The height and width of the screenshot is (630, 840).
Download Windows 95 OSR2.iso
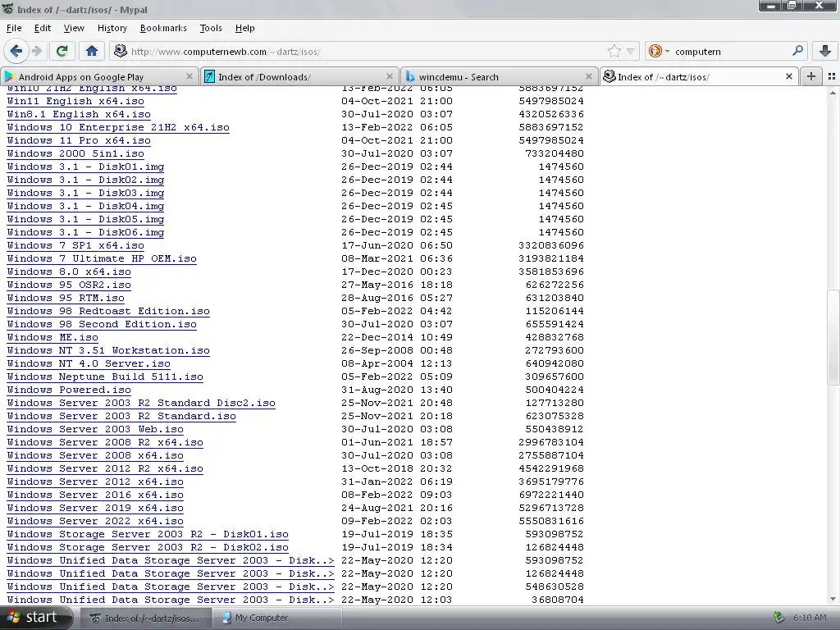click(x=69, y=285)
